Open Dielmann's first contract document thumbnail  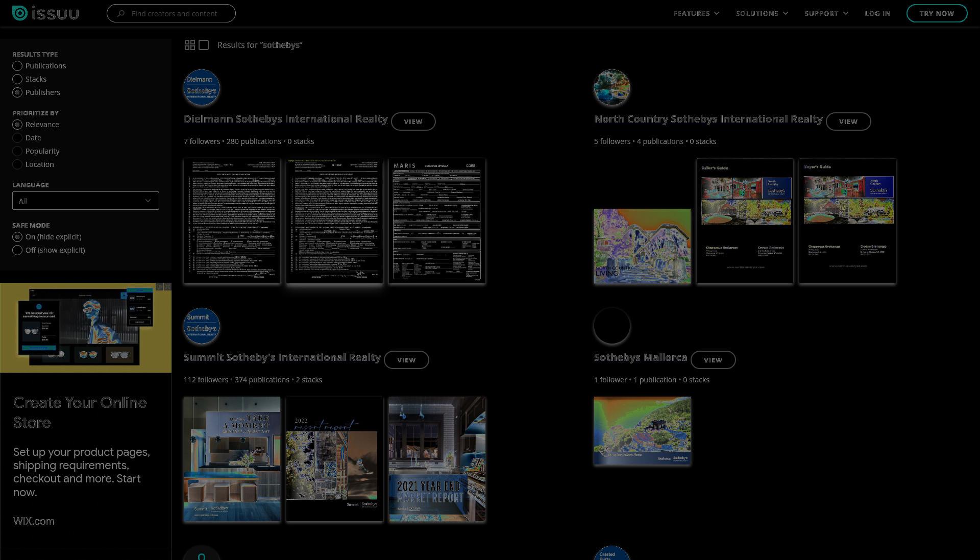[x=232, y=221]
